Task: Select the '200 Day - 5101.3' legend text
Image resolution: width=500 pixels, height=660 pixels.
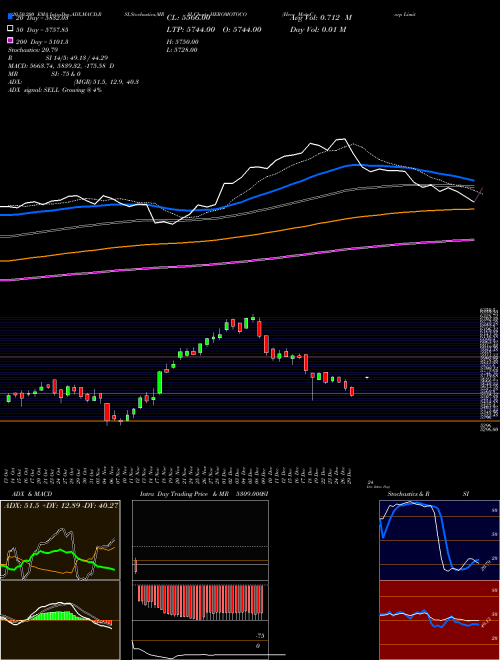Action: click(42, 42)
